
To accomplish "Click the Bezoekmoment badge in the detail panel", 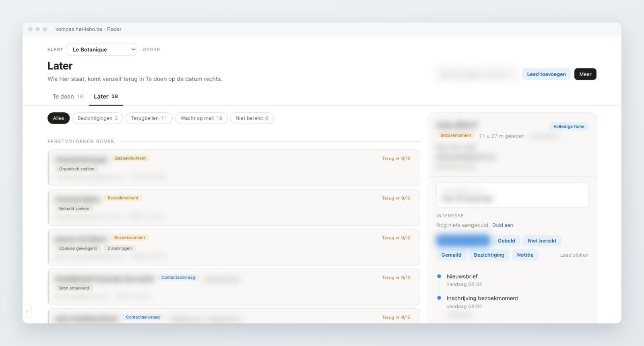I will click(x=456, y=136).
